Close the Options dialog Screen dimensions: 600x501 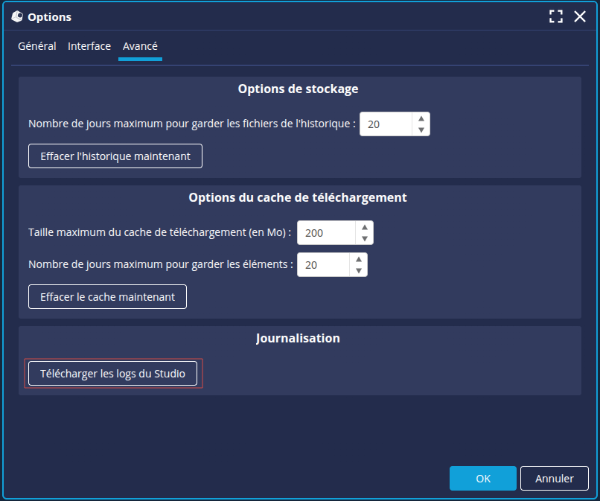point(580,17)
